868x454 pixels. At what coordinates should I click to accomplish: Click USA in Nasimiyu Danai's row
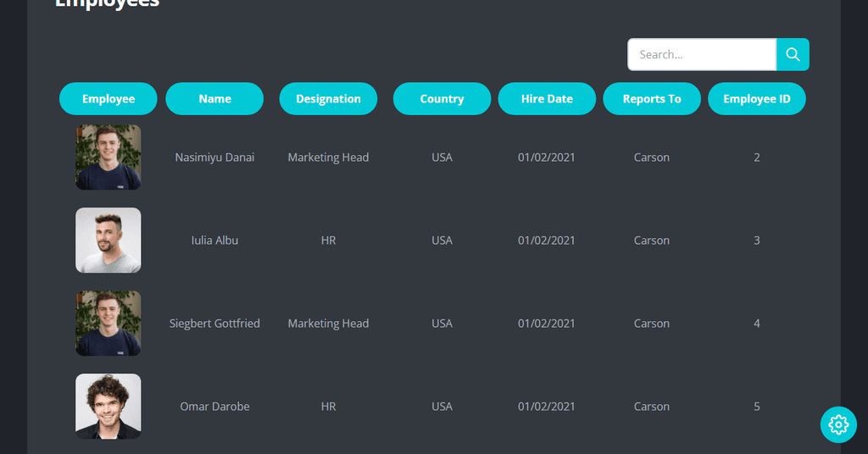(x=442, y=158)
